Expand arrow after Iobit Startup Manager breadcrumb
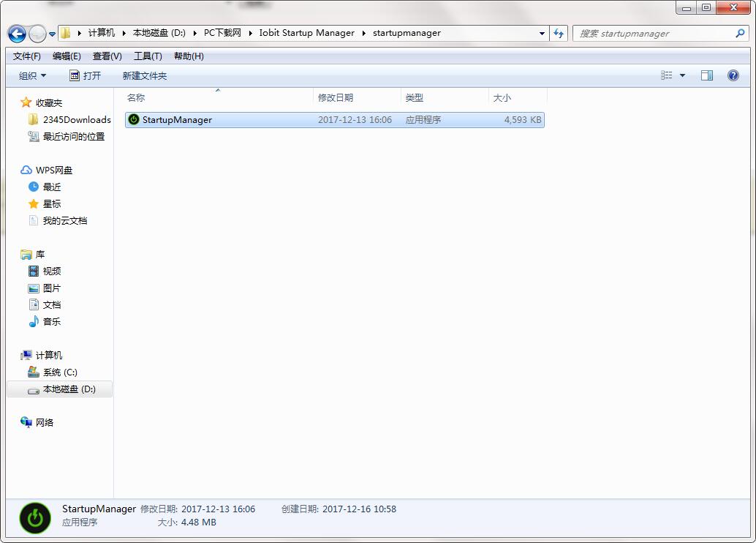The width and height of the screenshot is (756, 543). click(x=363, y=33)
